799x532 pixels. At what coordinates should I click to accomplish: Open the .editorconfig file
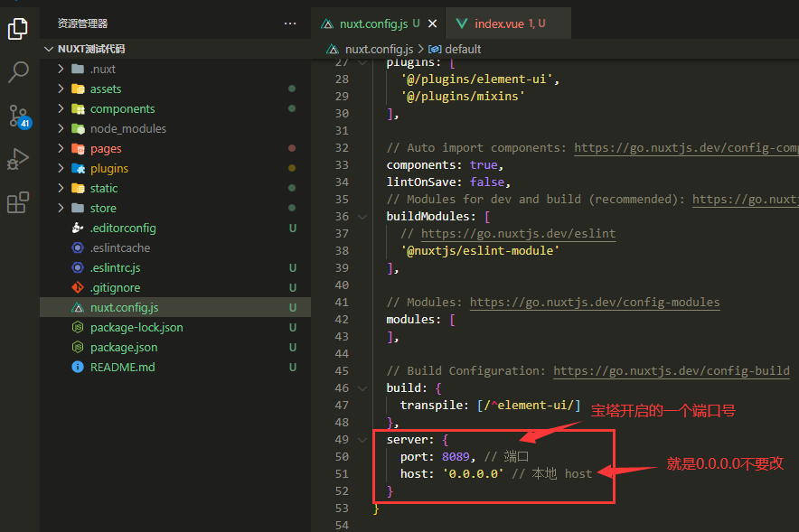point(174,228)
